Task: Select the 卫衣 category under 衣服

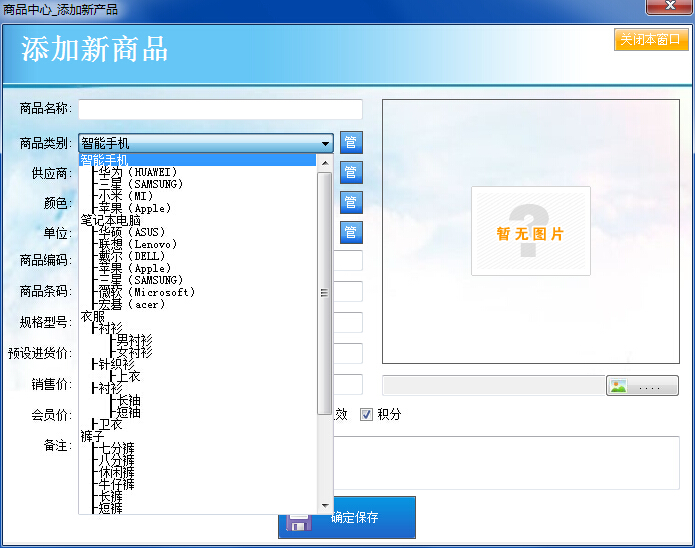Action: 110,424
